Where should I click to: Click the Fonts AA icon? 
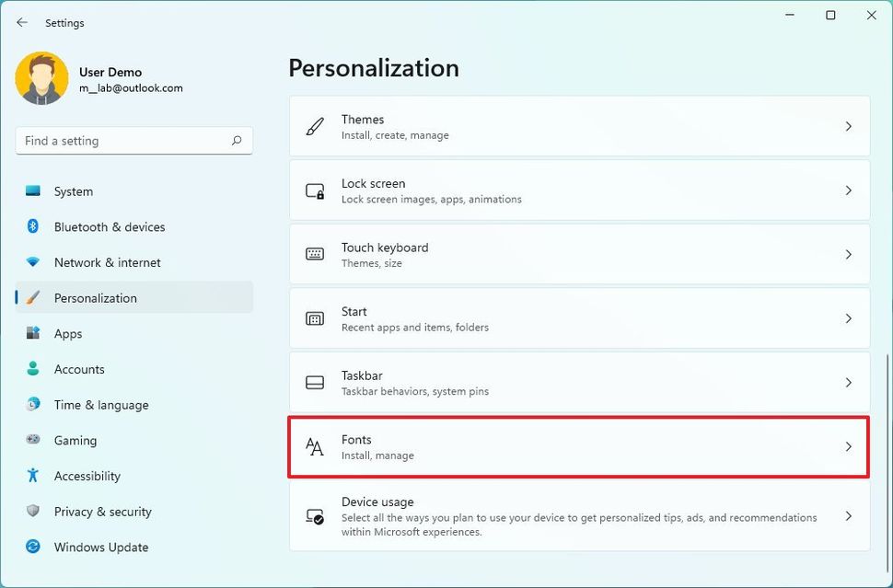(x=314, y=447)
